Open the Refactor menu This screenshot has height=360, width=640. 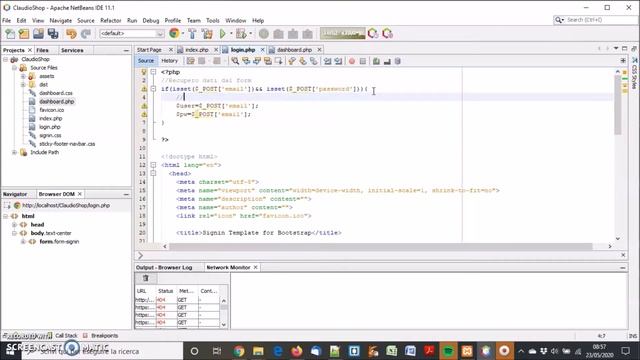(x=111, y=20)
